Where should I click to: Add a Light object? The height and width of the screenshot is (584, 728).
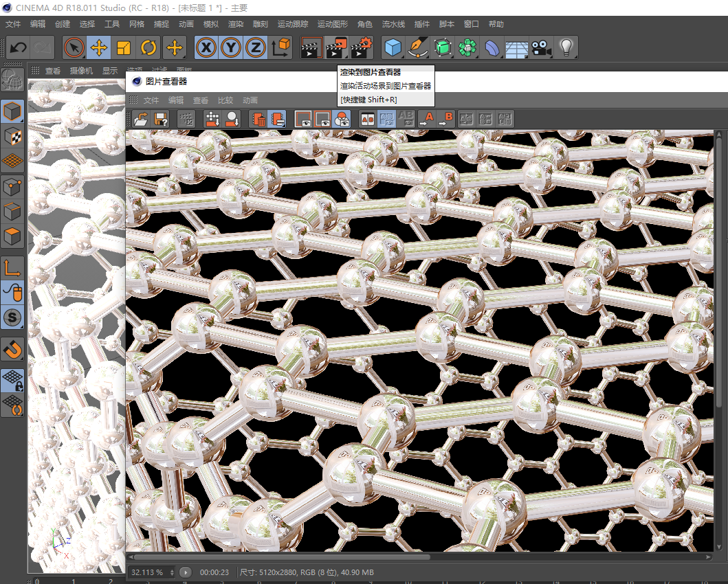point(566,47)
